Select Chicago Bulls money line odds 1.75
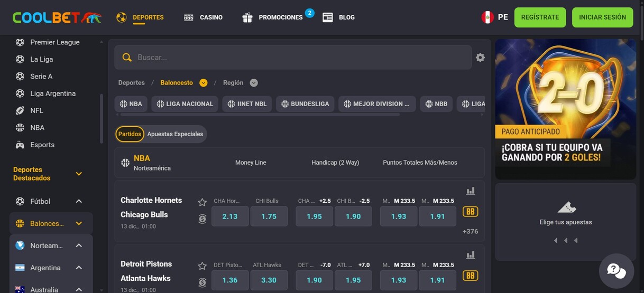644x293 pixels. tap(269, 216)
